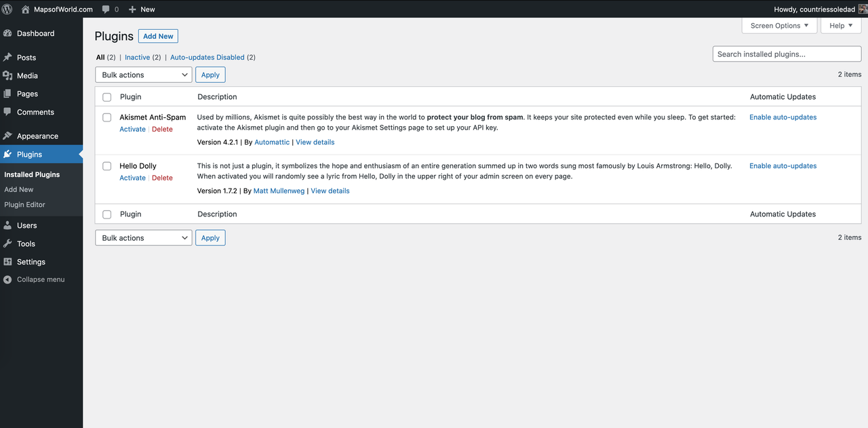Viewport: 868px width, 428px height.
Task: Open the Matt Mullenweg author link
Action: pyautogui.click(x=279, y=191)
